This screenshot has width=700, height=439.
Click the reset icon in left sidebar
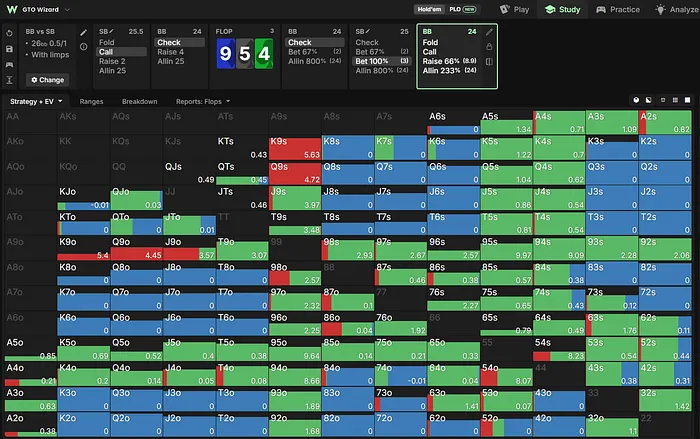point(9,33)
